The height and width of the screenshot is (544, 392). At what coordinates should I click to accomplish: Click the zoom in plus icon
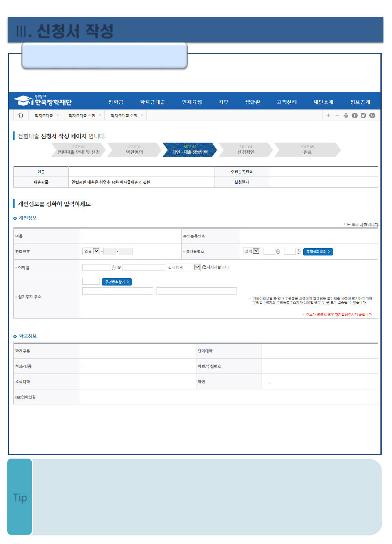pyautogui.click(x=328, y=115)
